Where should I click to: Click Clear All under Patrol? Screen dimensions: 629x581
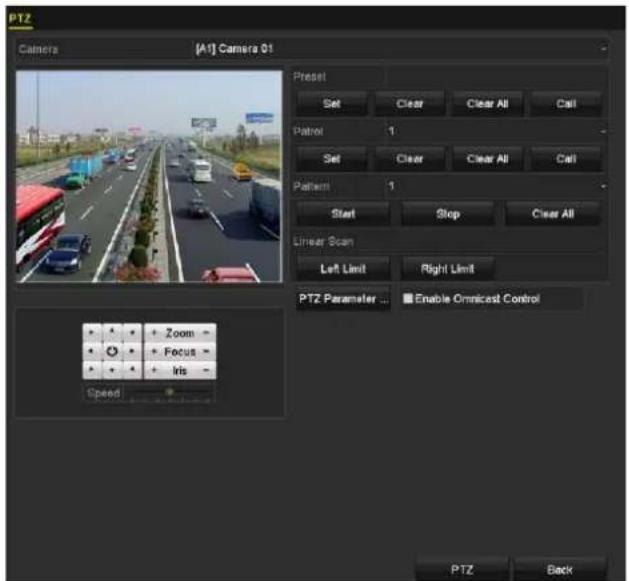pos(487,159)
